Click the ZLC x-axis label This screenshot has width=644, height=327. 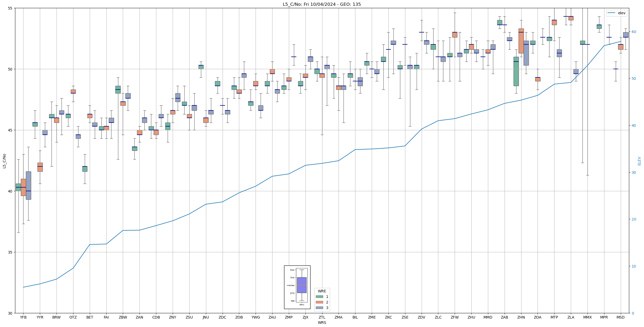coord(438,317)
